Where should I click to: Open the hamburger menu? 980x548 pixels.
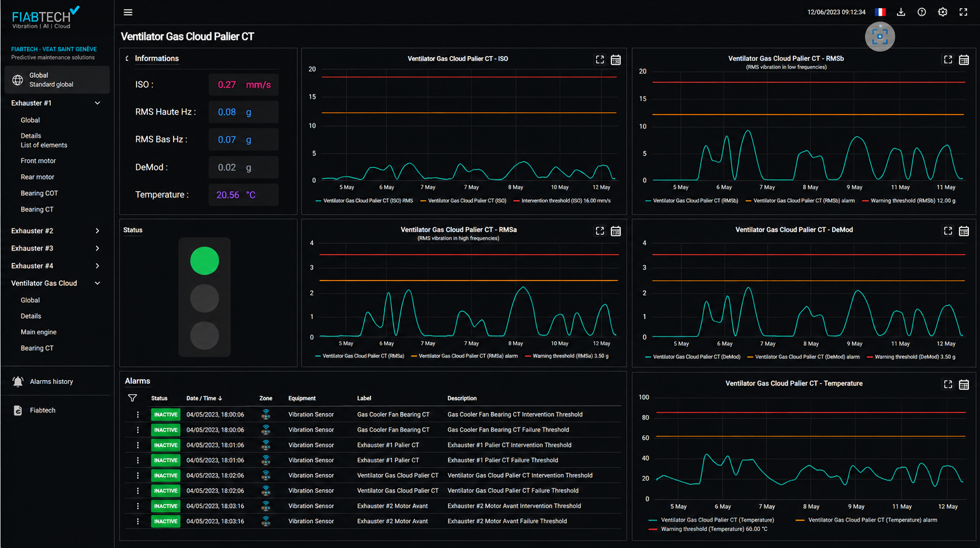tap(128, 12)
